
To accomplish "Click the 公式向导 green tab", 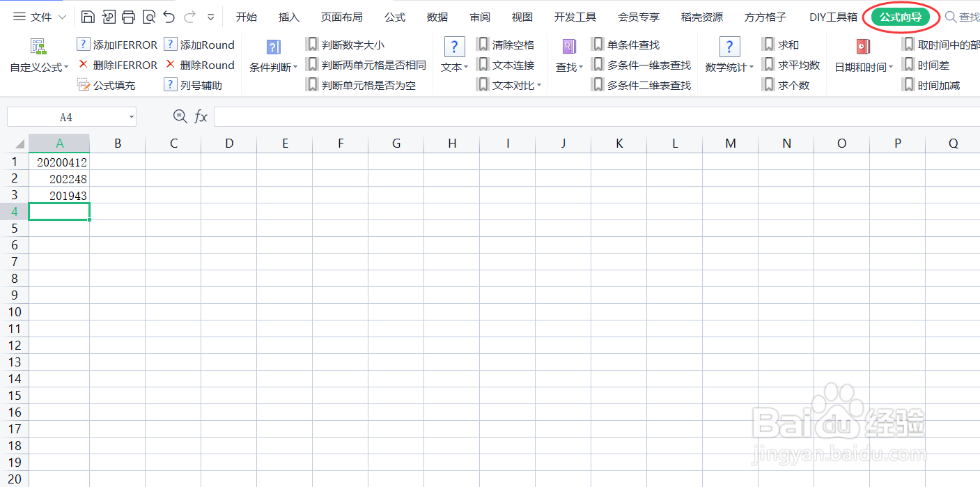I will click(901, 17).
